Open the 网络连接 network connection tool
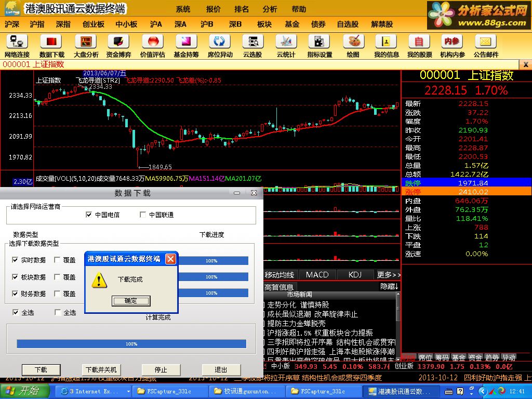 [x=17, y=46]
